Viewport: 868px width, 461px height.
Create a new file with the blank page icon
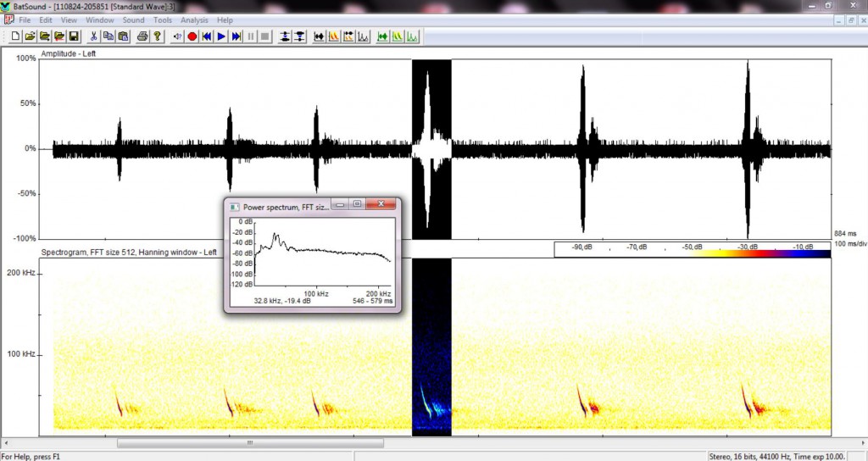coord(15,36)
